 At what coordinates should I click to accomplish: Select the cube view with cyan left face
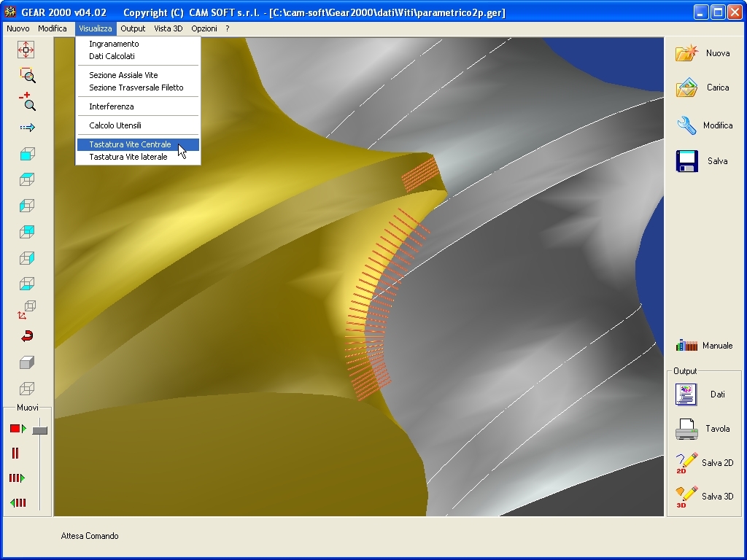[x=27, y=206]
